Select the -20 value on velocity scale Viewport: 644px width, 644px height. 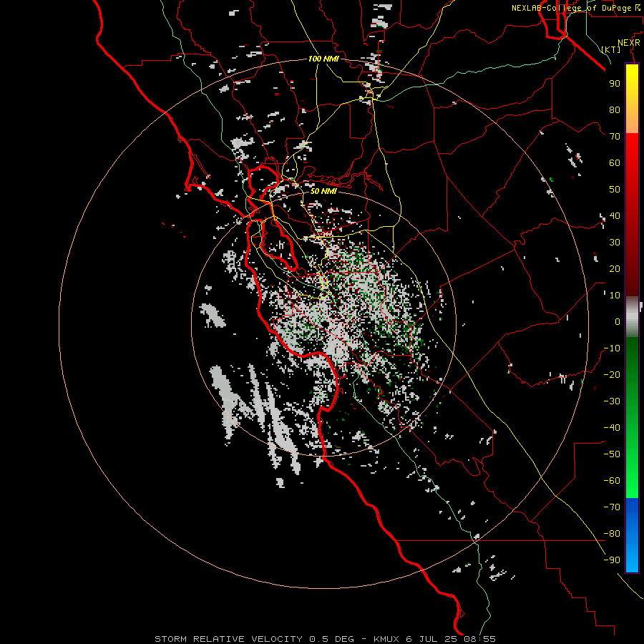(x=612, y=374)
